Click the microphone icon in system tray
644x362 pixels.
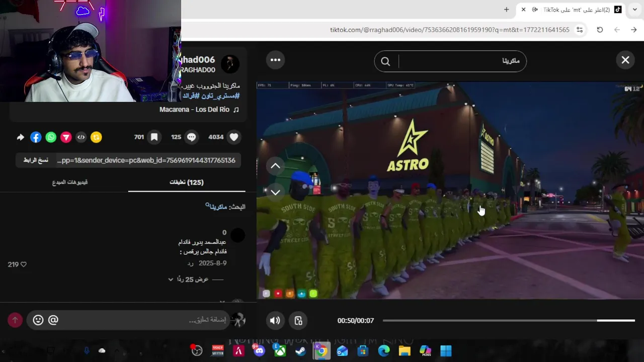click(x=87, y=350)
